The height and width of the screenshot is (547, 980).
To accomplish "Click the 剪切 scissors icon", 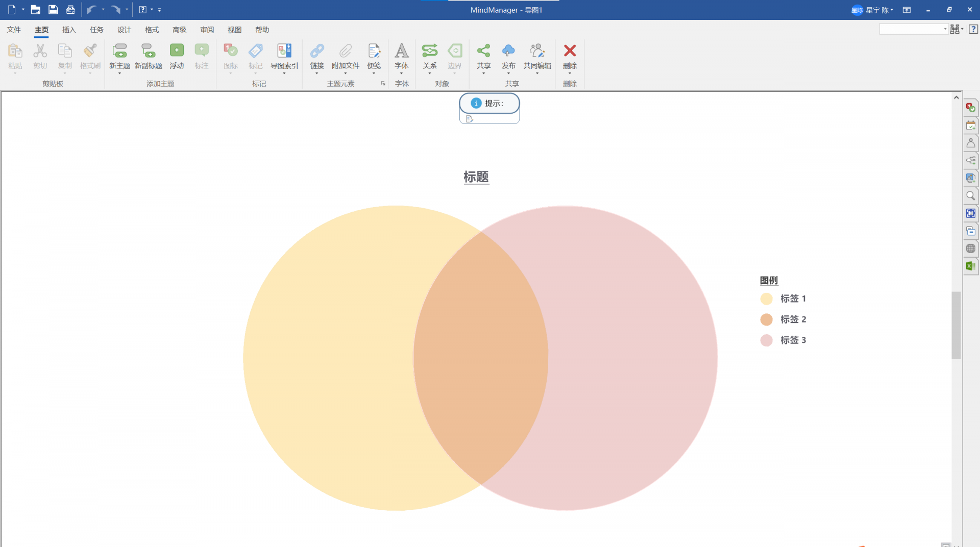I will tap(40, 51).
